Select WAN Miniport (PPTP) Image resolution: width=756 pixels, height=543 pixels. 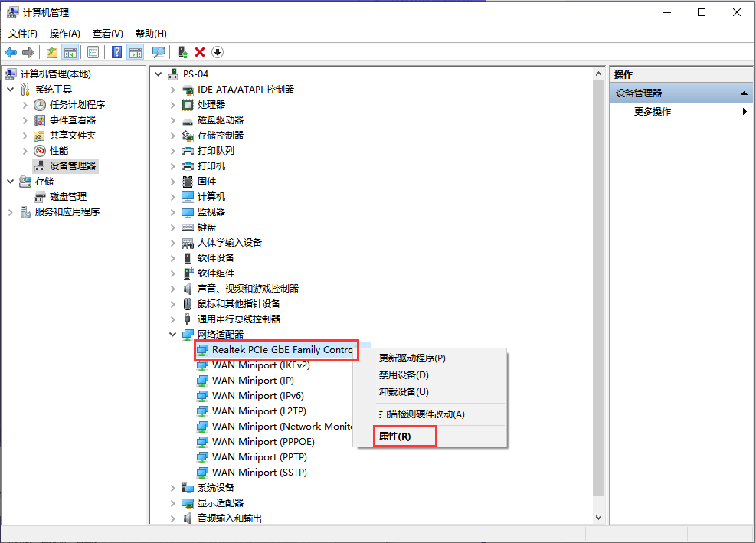coord(260,457)
